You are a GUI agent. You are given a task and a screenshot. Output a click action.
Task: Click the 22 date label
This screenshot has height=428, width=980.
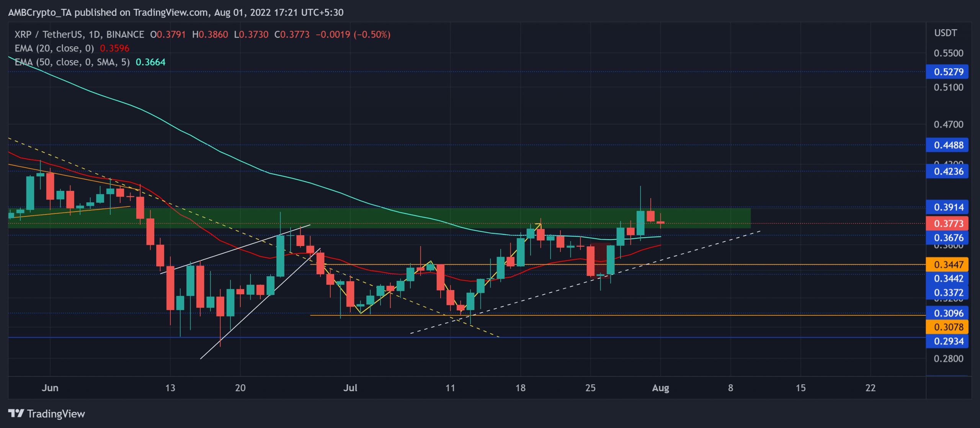pos(871,388)
